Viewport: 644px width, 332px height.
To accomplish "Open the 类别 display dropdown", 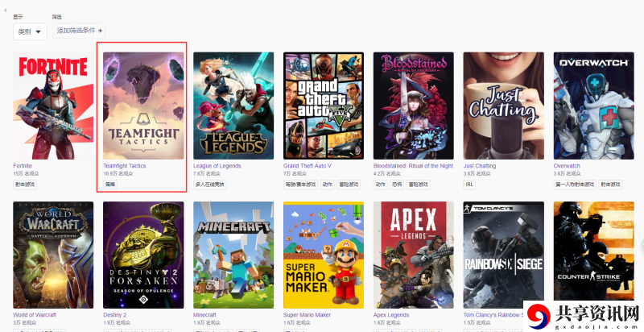I will [x=30, y=31].
